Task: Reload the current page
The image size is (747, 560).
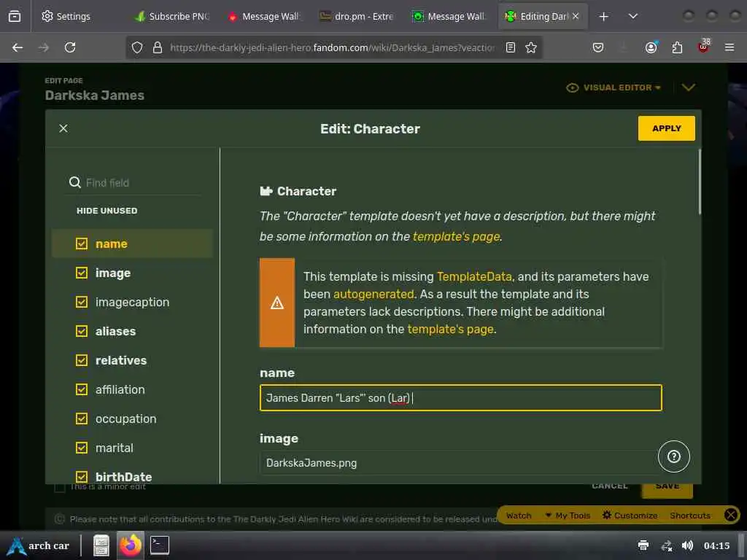Action: point(70,47)
